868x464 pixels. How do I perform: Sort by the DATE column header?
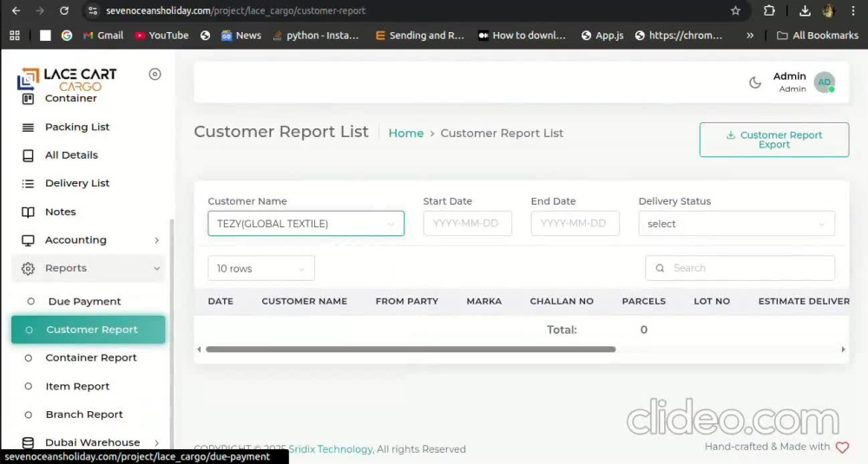pos(220,302)
